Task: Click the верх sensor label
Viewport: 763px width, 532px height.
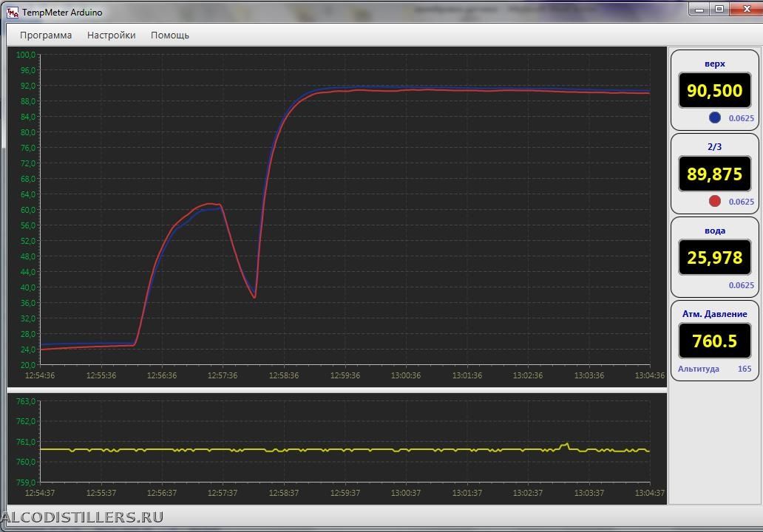Action: click(x=714, y=64)
